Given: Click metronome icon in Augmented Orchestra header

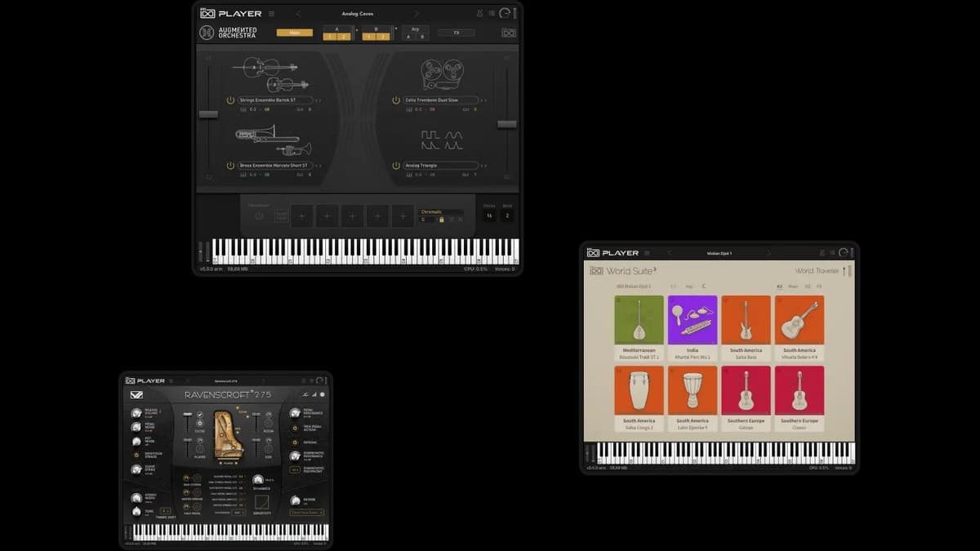Looking at the screenshot, I should (479, 13).
